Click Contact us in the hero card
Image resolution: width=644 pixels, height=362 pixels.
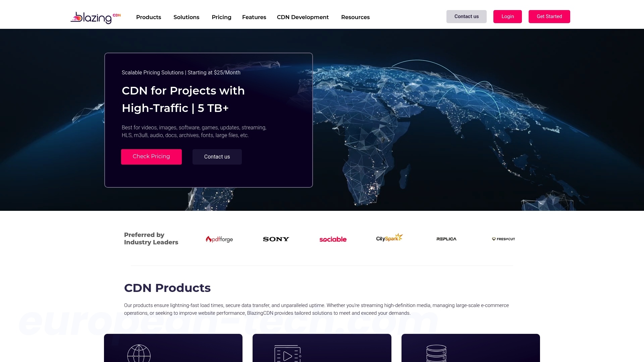pyautogui.click(x=217, y=157)
